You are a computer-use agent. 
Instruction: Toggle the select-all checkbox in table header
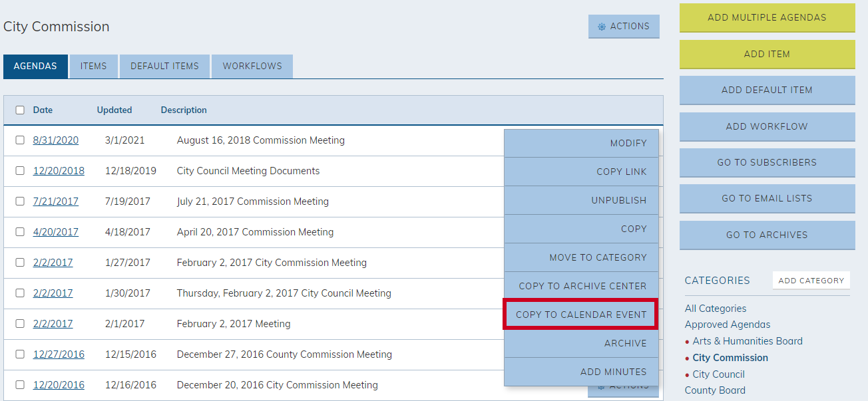[20, 110]
